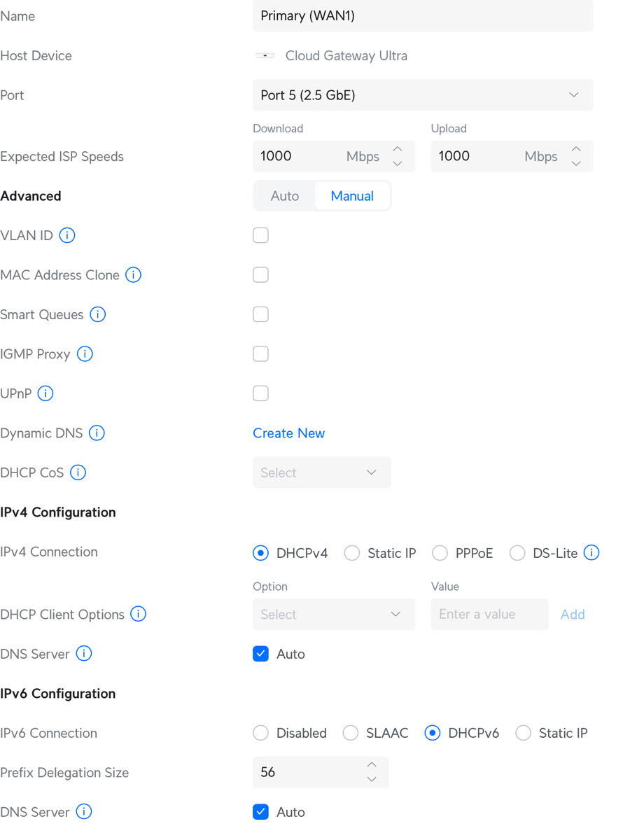Image resolution: width=630 pixels, height=840 pixels.
Task: Select the Manual advanced tab
Action: [x=352, y=196]
